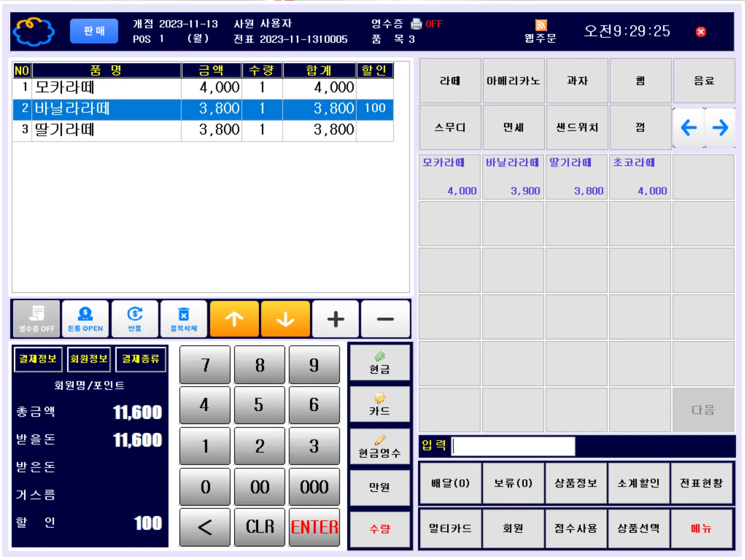Click inside the 입력 input field

point(512,446)
